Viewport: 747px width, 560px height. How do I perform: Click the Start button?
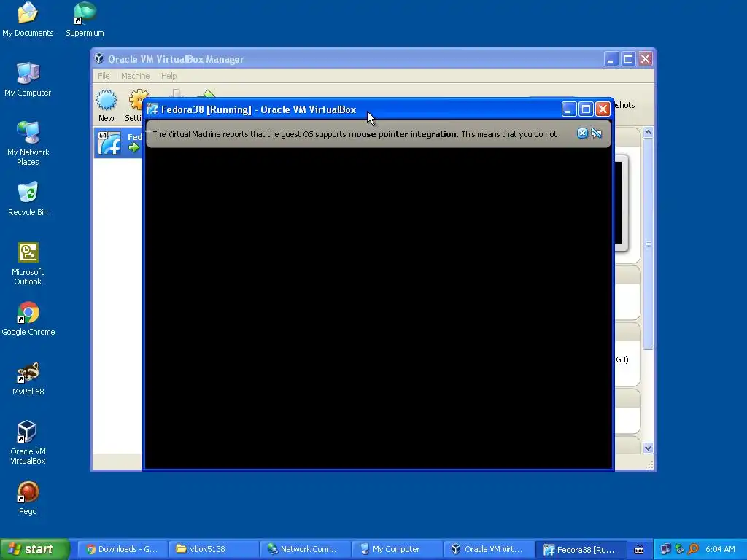(x=35, y=549)
